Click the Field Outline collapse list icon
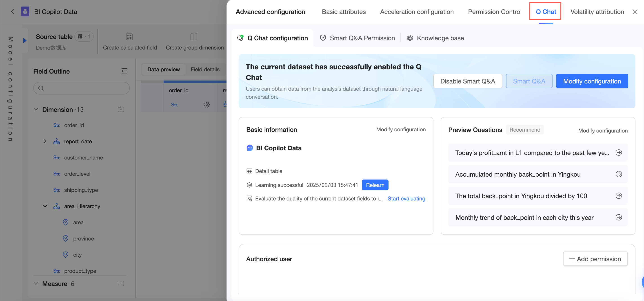 pos(124,71)
